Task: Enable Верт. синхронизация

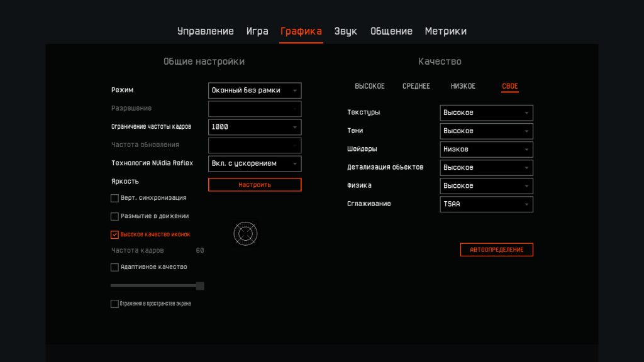Action: coord(114,198)
